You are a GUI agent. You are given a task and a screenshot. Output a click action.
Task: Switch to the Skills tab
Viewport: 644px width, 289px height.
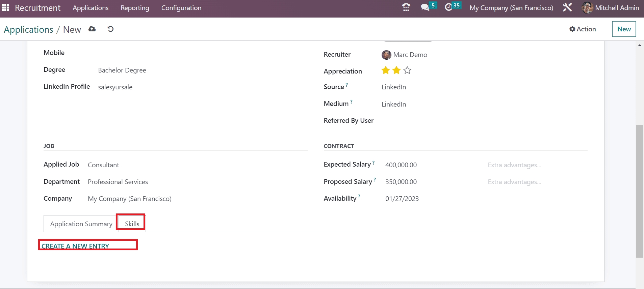pos(132,224)
